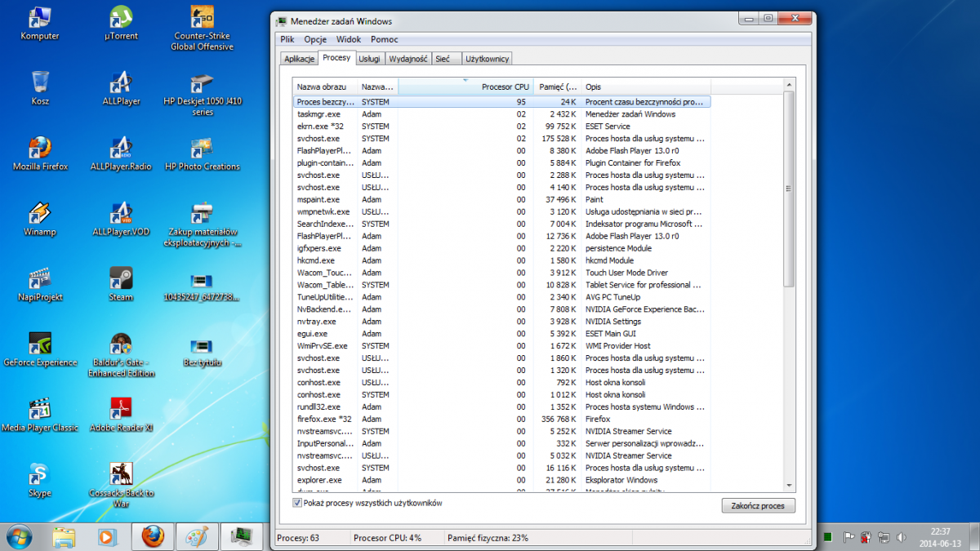Switch to the Usługi tab
This screenshot has width=980, height=551.
click(369, 59)
